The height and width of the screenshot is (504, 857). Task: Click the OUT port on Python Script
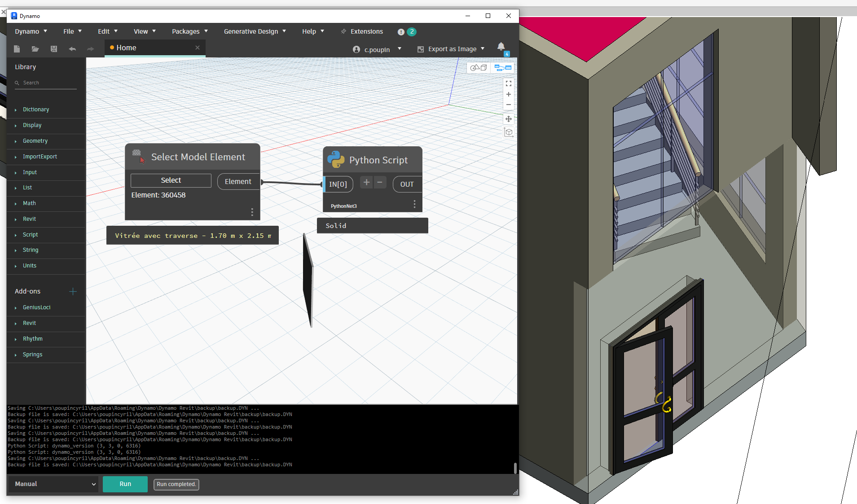[407, 184]
